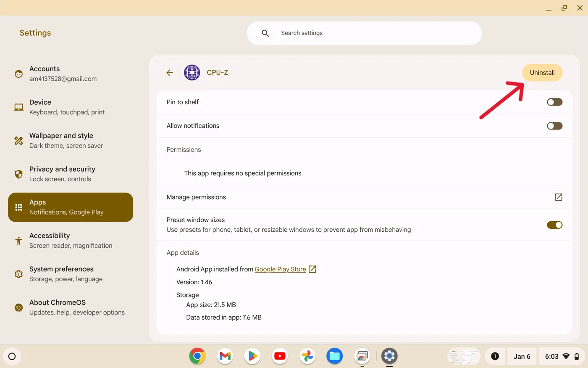588x368 pixels.
Task: Click the Accounts avatar icon
Action: (x=18, y=74)
